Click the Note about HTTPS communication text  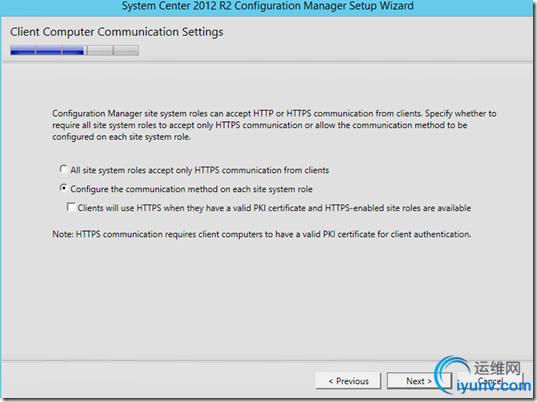(262, 234)
